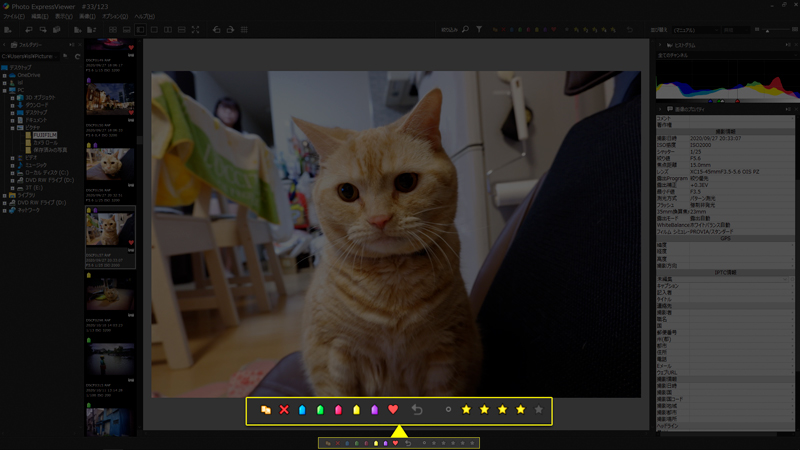
Task: Click the red X reject icon in enlarged toolbar
Action: [x=284, y=410]
